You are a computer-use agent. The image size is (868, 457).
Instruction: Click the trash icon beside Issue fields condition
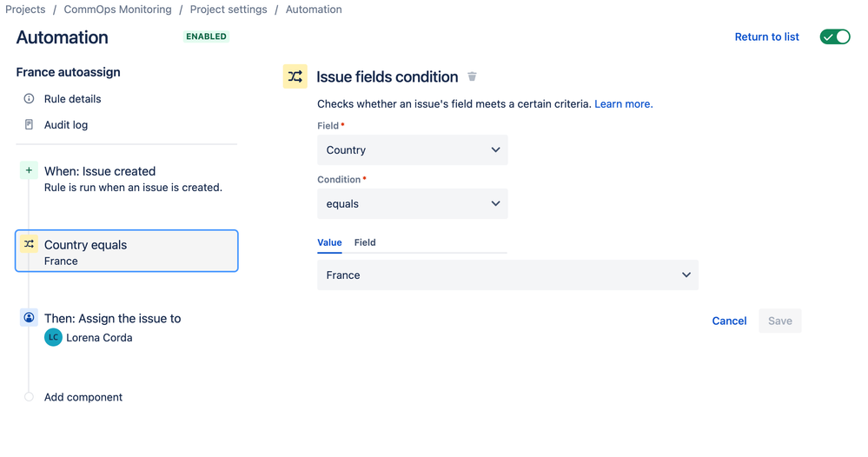point(472,76)
